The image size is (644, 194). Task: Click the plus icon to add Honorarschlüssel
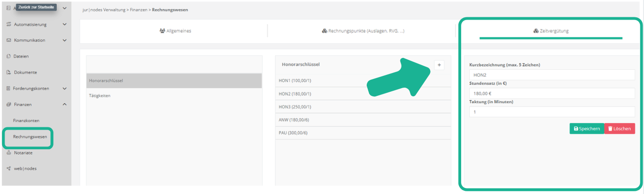439,65
